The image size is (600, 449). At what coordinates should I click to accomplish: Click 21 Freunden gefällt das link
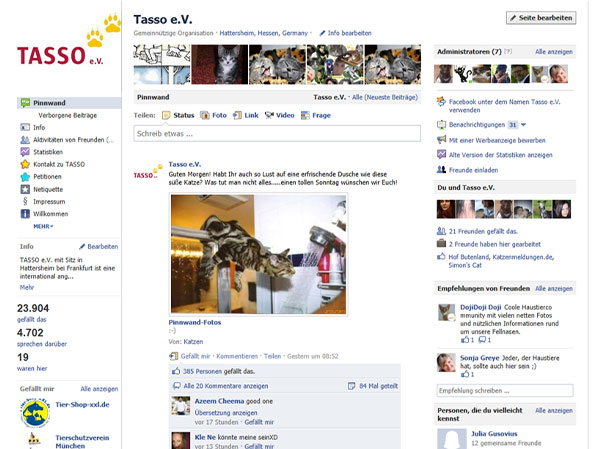(483, 231)
